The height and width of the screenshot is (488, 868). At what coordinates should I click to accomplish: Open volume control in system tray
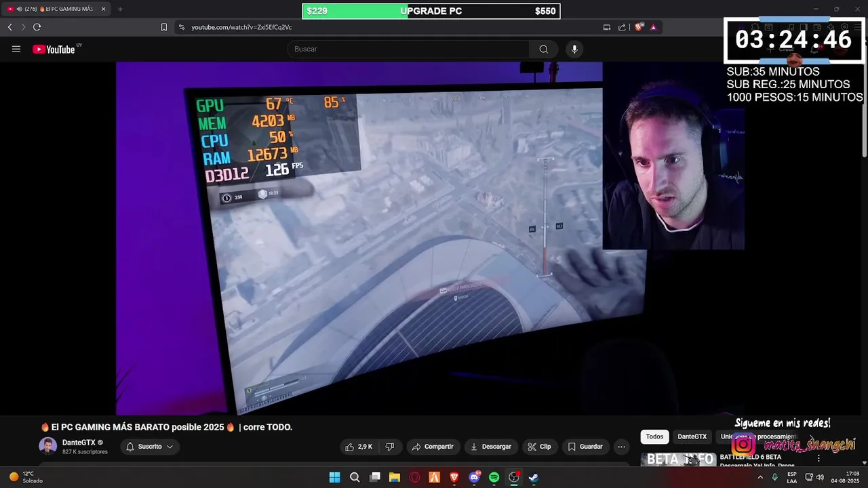click(x=821, y=477)
